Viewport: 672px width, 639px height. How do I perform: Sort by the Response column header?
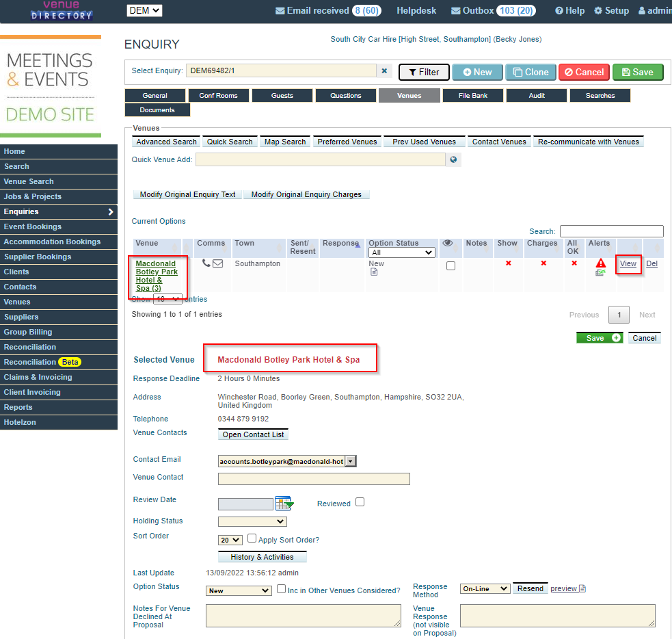[342, 248]
